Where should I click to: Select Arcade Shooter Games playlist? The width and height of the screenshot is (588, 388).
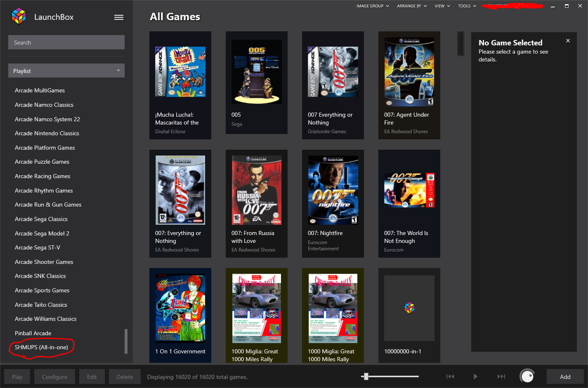(x=44, y=262)
